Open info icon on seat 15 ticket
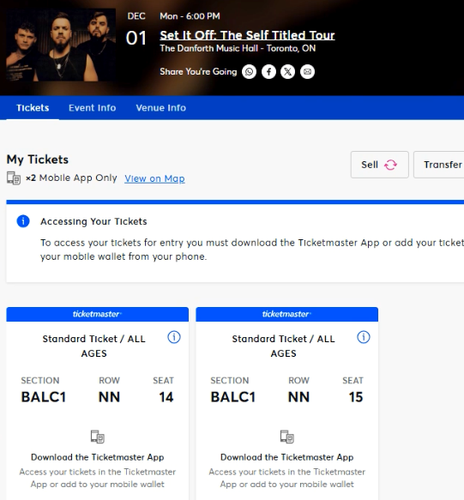The height and width of the screenshot is (500, 464). coord(363,337)
